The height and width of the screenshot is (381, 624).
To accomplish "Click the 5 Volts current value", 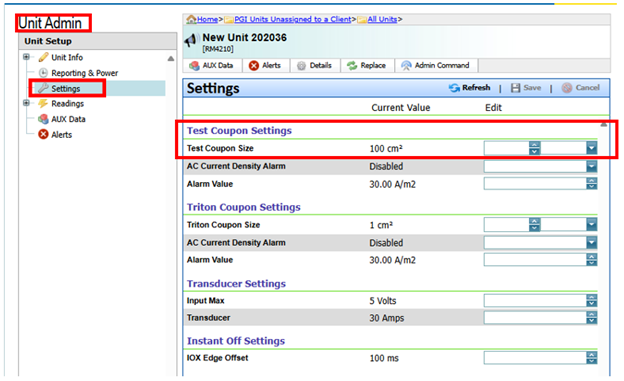I will coord(382,301).
